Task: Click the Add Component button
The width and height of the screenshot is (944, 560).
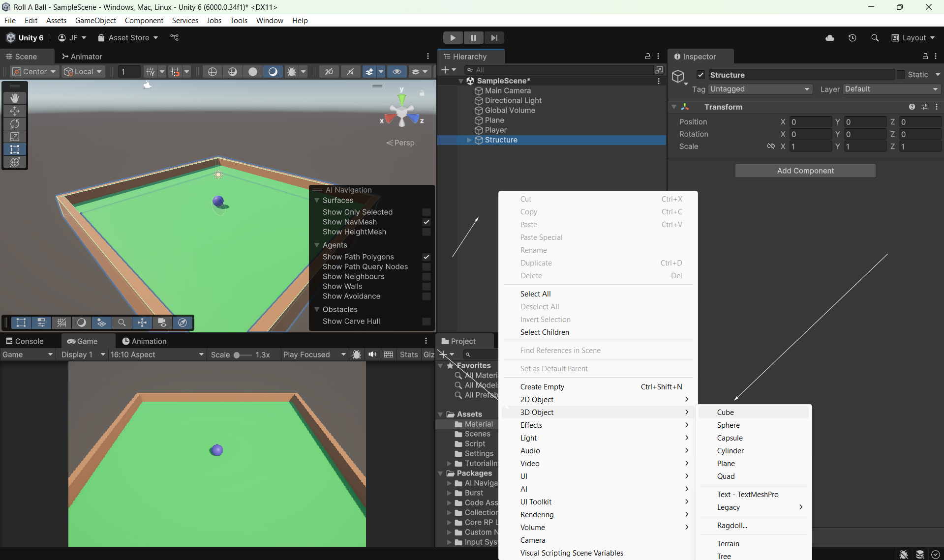Action: point(805,171)
